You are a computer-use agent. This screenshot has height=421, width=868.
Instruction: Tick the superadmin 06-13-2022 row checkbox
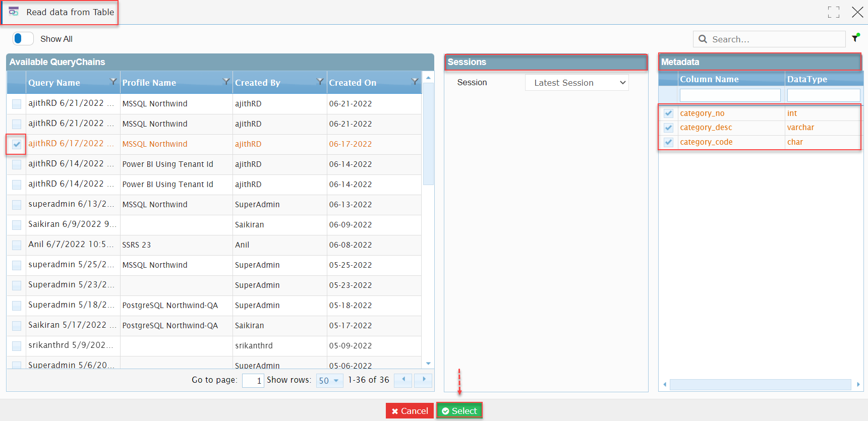point(17,205)
